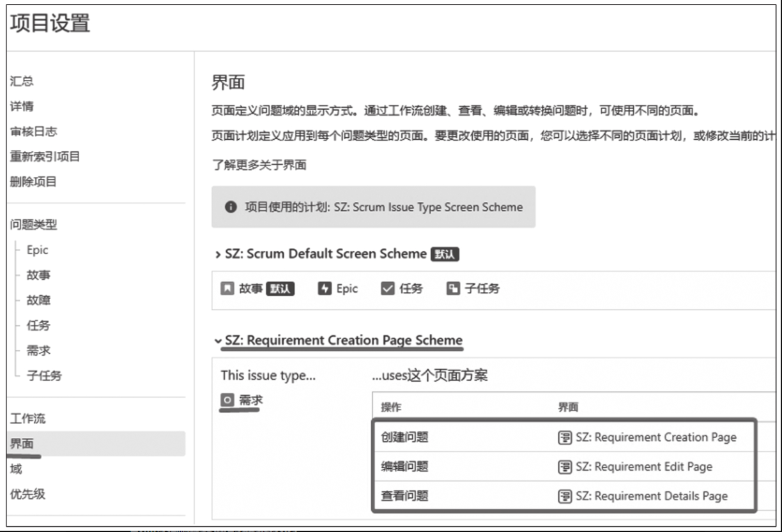Select 故障 under 问题类型
782x532 pixels.
coord(38,300)
